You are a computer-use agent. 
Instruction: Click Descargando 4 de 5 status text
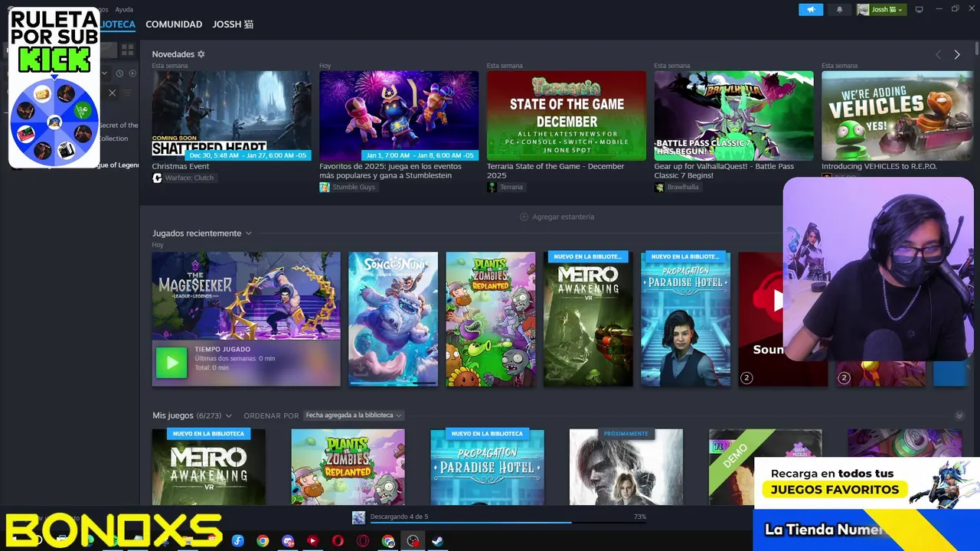pyautogui.click(x=399, y=517)
